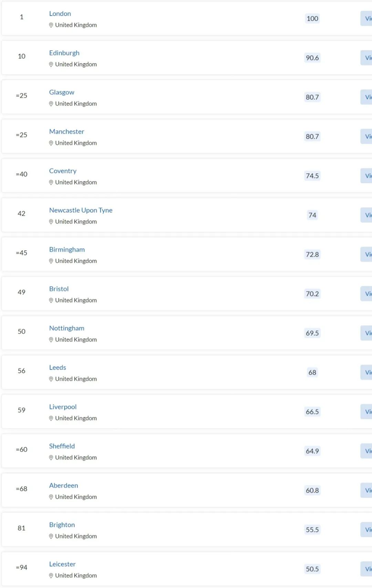Select the 50.5 score badge for Leicester
The image size is (372, 588).
click(312, 569)
